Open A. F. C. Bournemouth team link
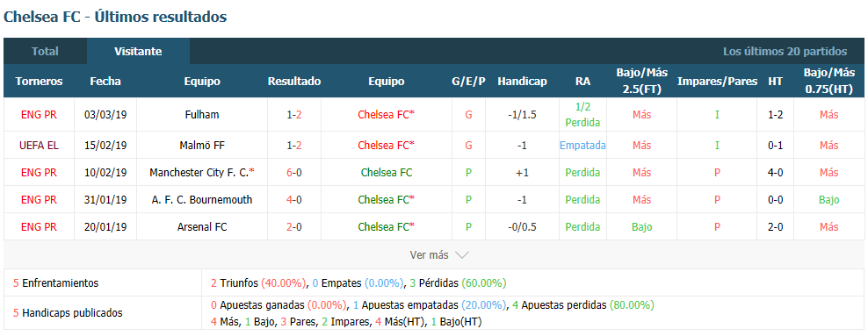The image size is (868, 336). 202,199
